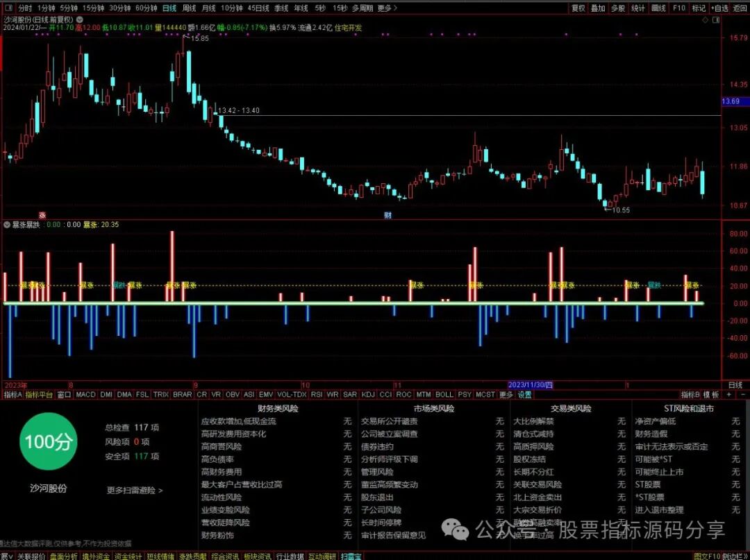Viewport: 750px width, 560px height.
Task: Select the BOLL indicator
Action: tap(444, 395)
